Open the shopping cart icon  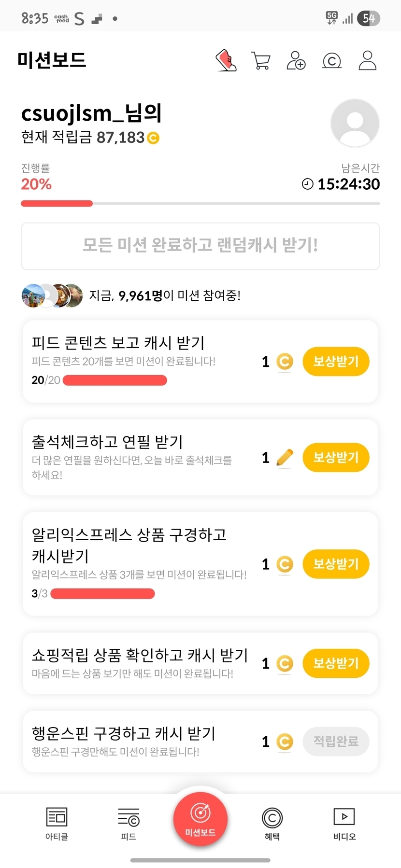click(261, 61)
